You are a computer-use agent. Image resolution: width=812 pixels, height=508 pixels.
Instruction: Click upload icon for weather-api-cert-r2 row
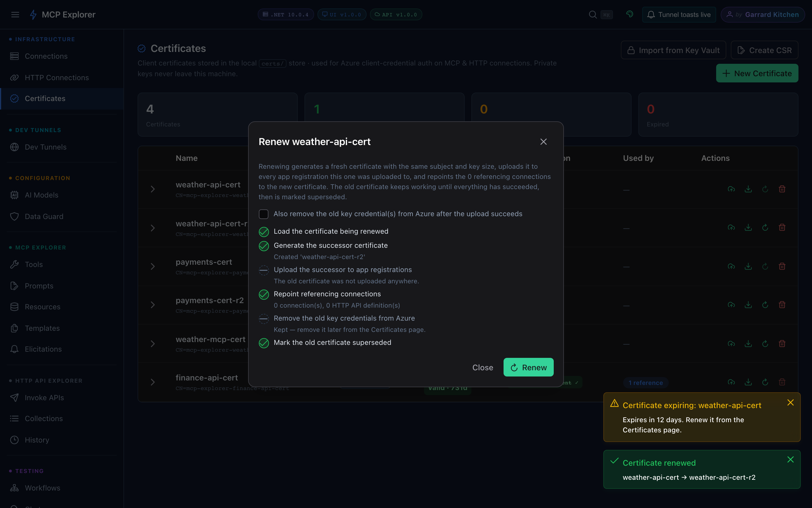click(x=731, y=227)
